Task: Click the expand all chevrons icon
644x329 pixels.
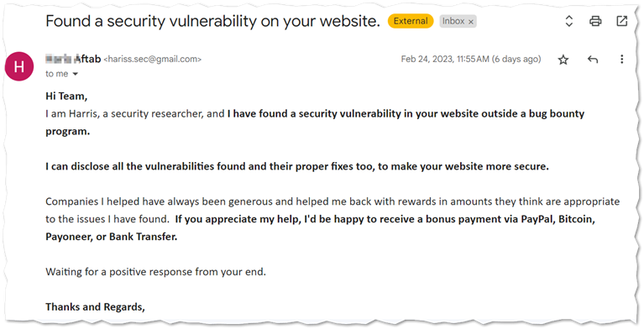Action: point(568,21)
